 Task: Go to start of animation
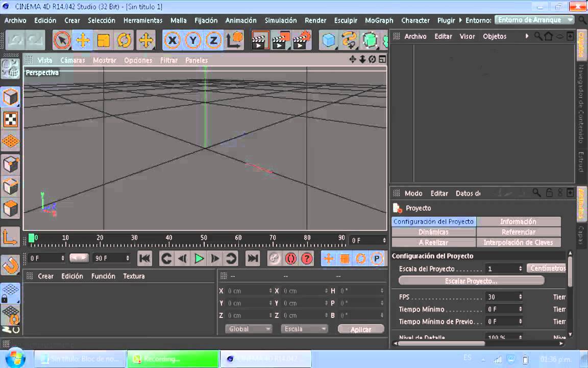pyautogui.click(x=145, y=258)
